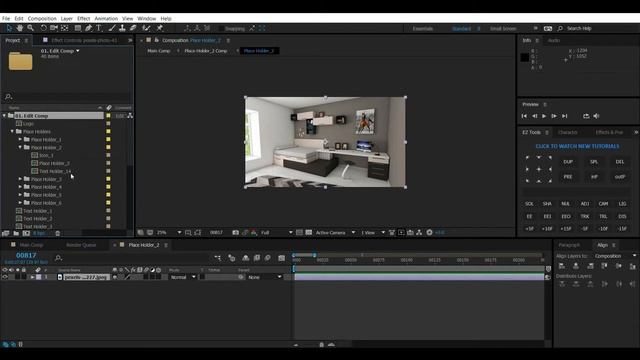Viewport: 640px width, 360px height.
Task: Toggle the Snapping checkbox
Action: [x=221, y=29]
